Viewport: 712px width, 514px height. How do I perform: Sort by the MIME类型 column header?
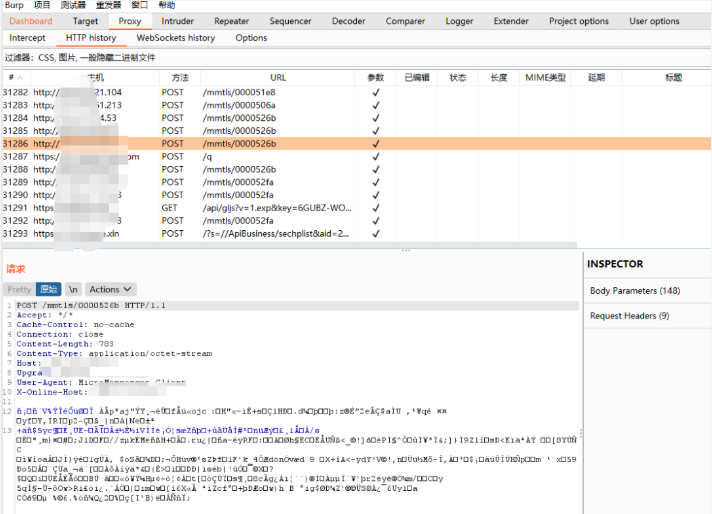click(545, 78)
